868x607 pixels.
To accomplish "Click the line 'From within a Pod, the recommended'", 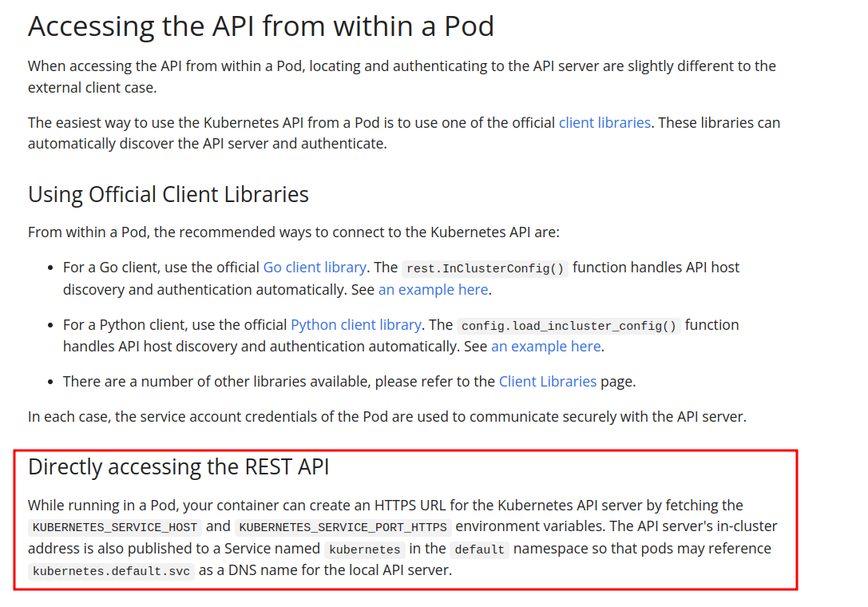I will (x=294, y=232).
